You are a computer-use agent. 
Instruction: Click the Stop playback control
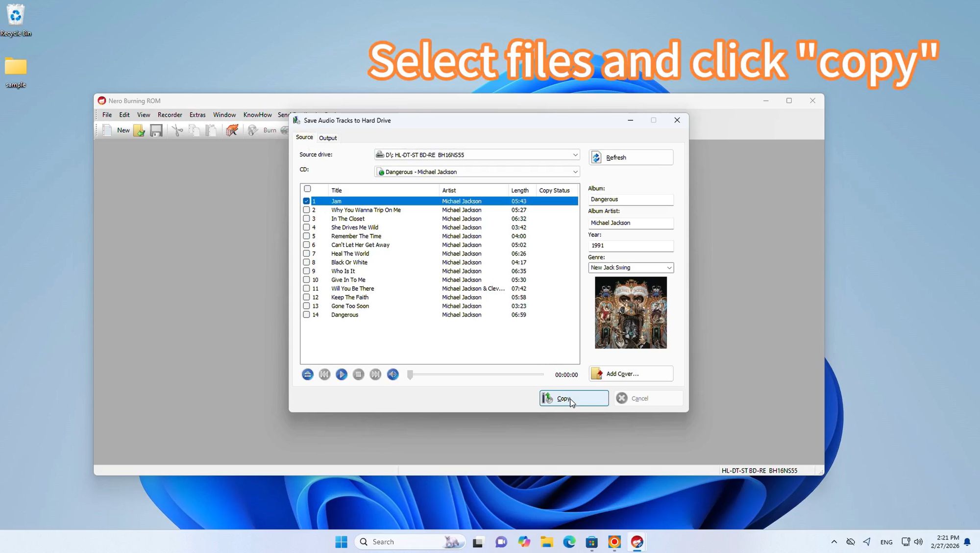click(x=358, y=374)
